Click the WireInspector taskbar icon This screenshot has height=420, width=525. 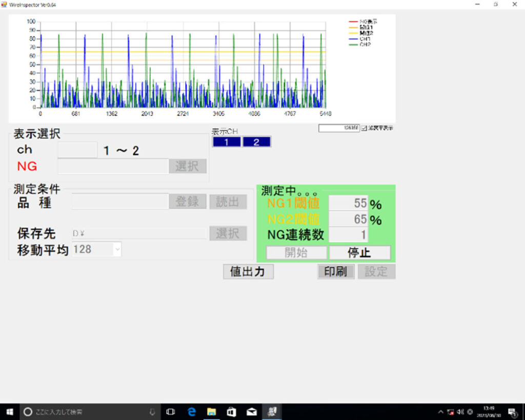pos(271,412)
